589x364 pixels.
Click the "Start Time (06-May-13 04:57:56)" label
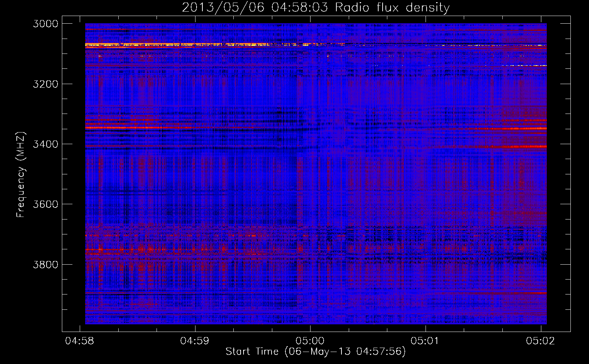pos(316,352)
